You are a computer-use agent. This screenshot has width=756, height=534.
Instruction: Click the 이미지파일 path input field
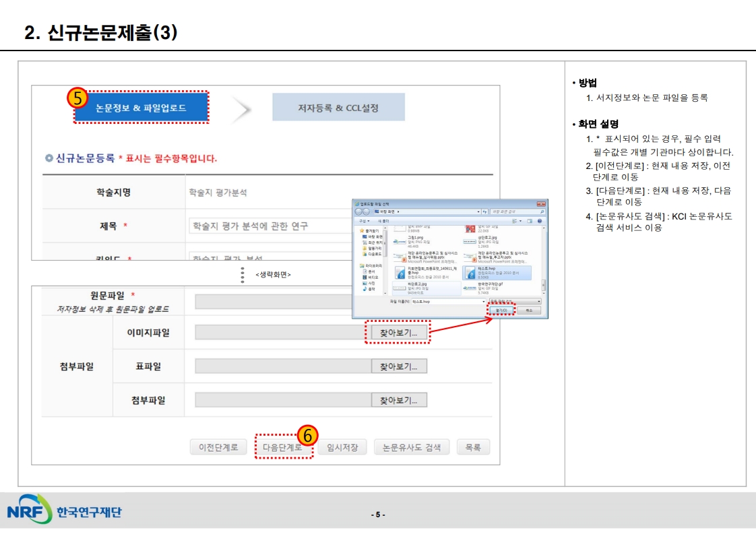pyautogui.click(x=283, y=333)
